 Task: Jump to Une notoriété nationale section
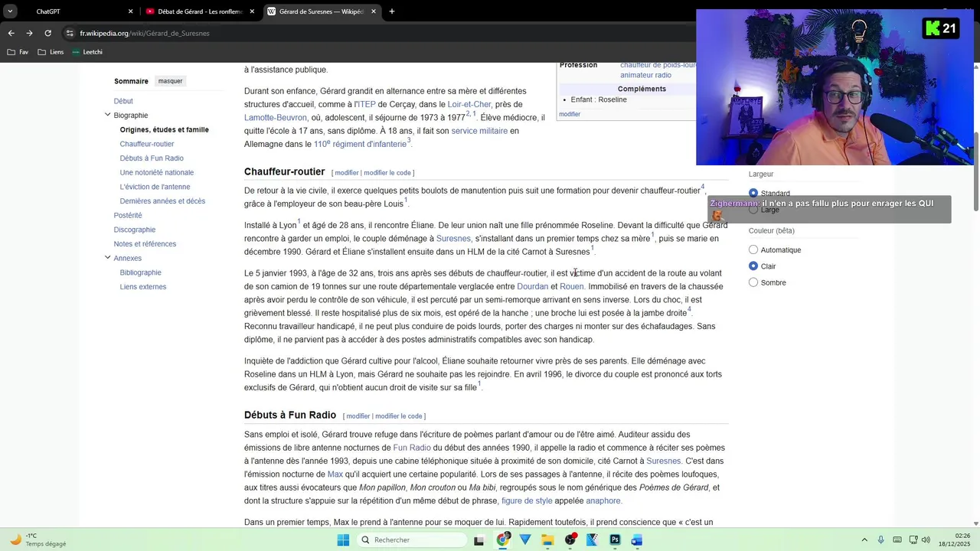tap(157, 173)
